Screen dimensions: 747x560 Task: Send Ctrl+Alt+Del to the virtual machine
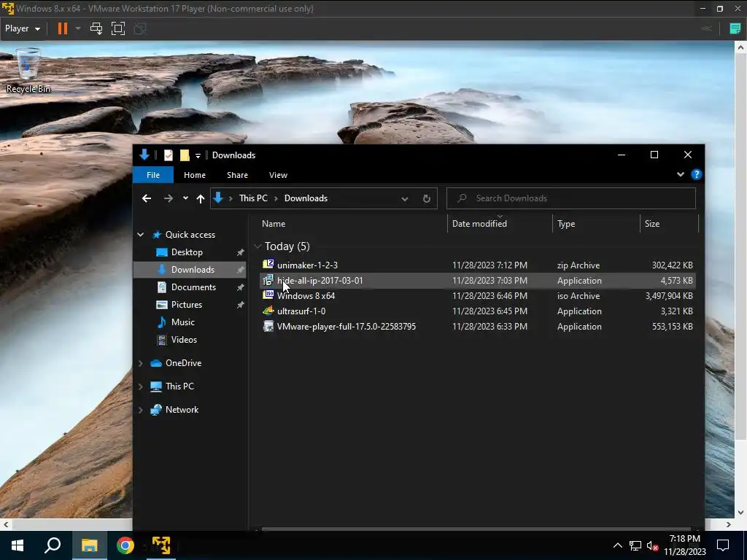[96, 28]
